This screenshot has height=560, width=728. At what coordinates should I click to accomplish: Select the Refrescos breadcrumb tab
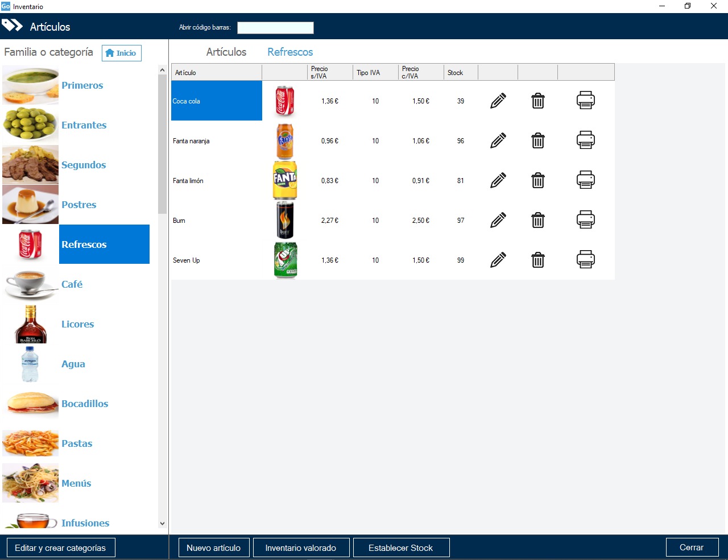(x=290, y=52)
